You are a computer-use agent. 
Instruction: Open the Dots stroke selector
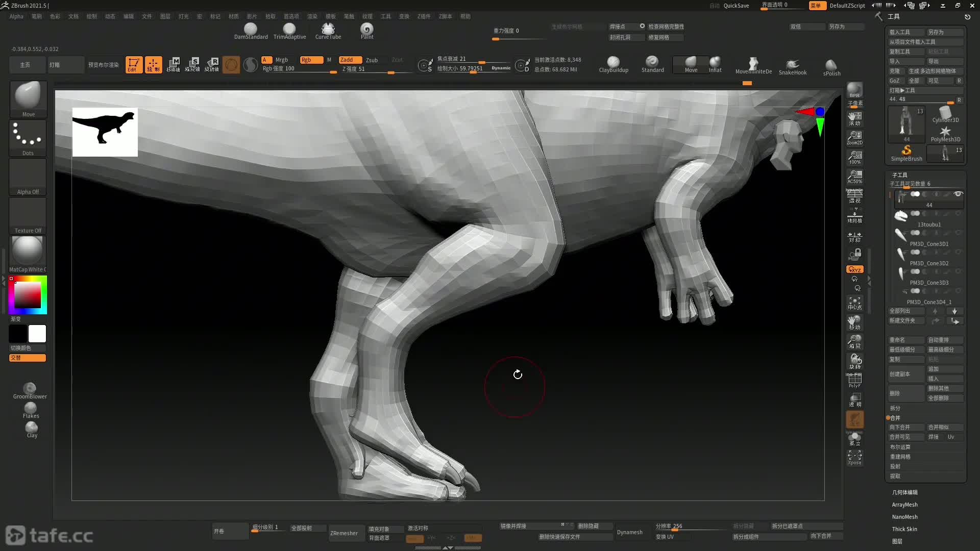coord(28,138)
